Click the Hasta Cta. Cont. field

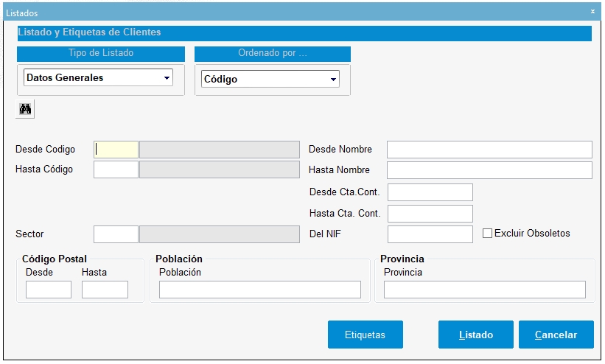430,214
